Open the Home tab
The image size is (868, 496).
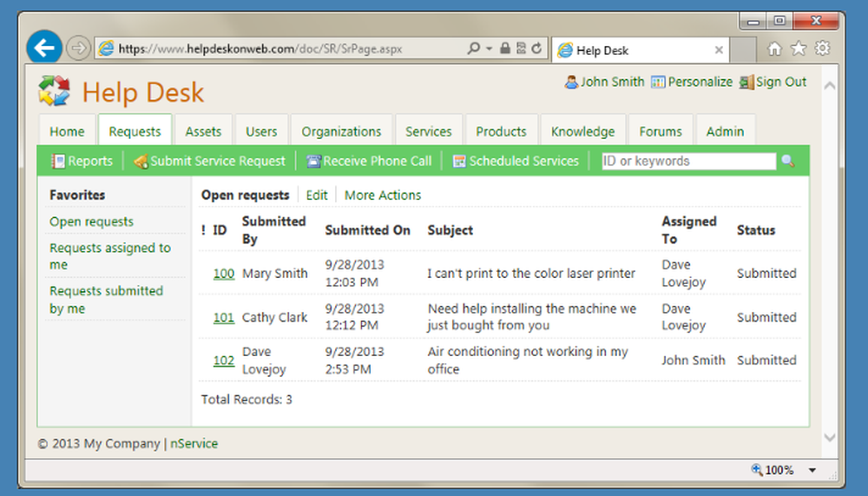(x=67, y=131)
